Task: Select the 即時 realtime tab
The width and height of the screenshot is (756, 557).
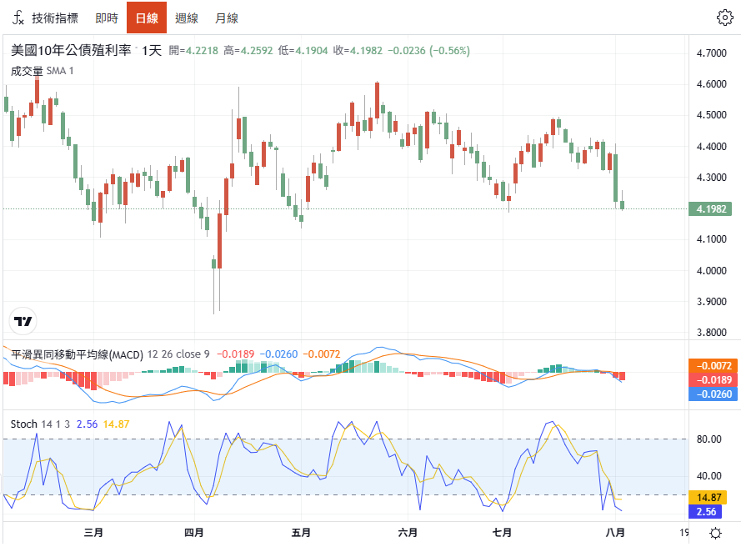Action: click(x=107, y=18)
